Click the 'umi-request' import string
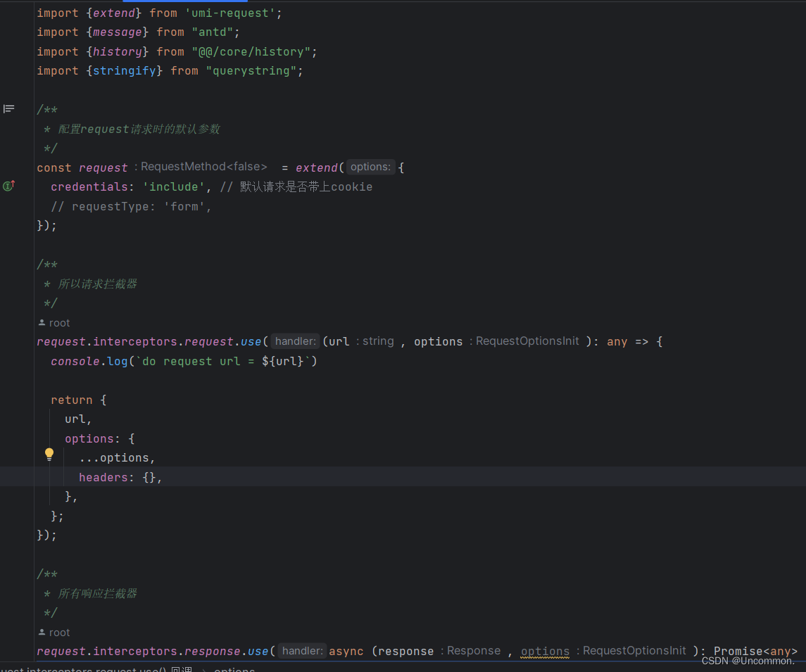 point(230,13)
